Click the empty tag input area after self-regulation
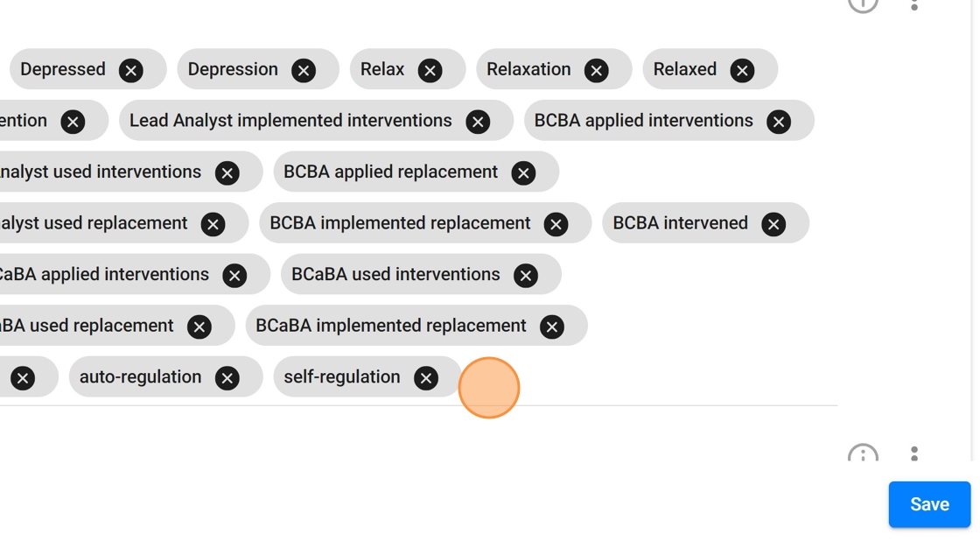Viewport: 980px width, 548px height. [x=647, y=378]
